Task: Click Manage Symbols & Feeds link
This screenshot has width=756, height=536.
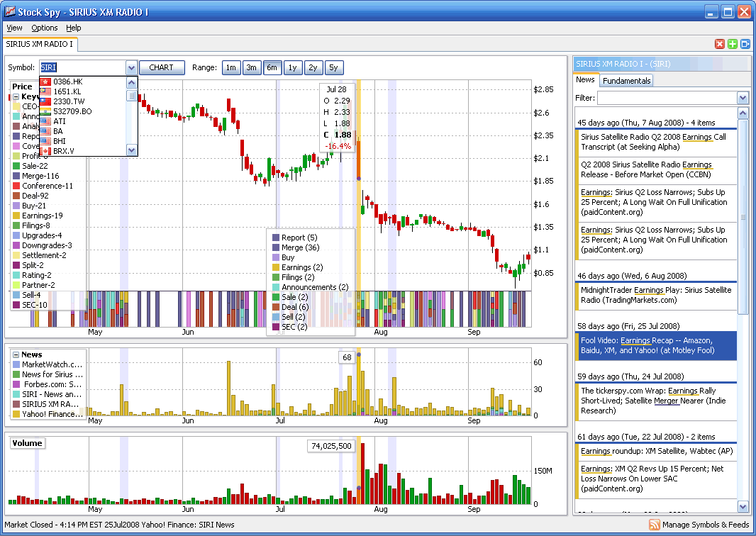Action: pyautogui.click(x=706, y=525)
